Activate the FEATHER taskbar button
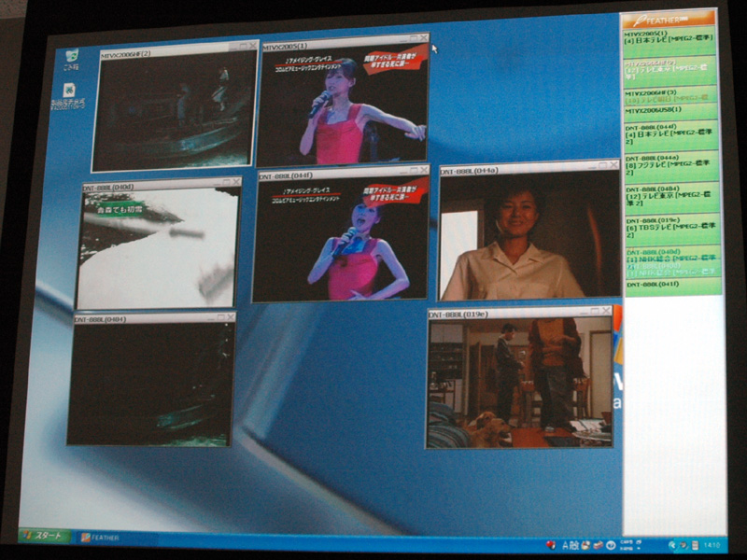Viewport: 747px width, 560px height. [x=103, y=538]
